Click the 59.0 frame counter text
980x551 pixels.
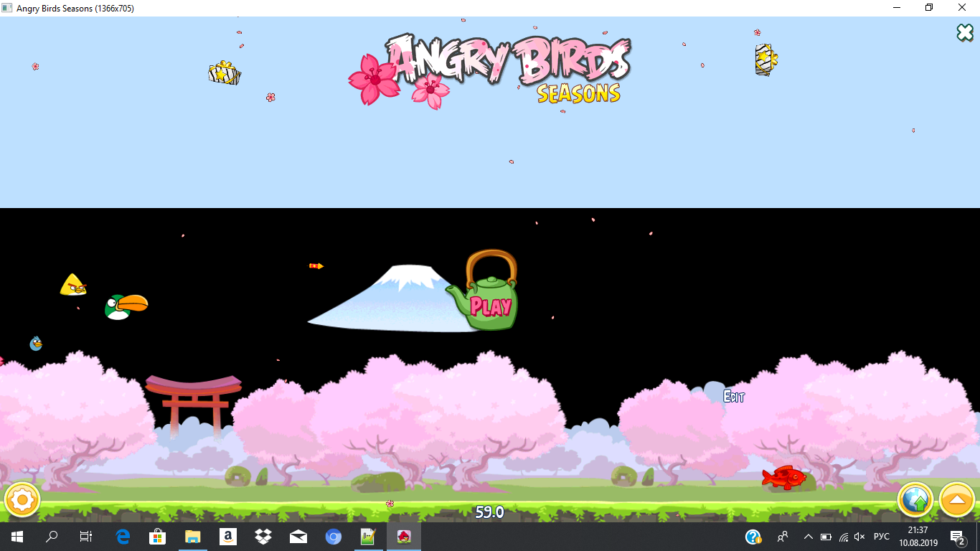point(490,512)
